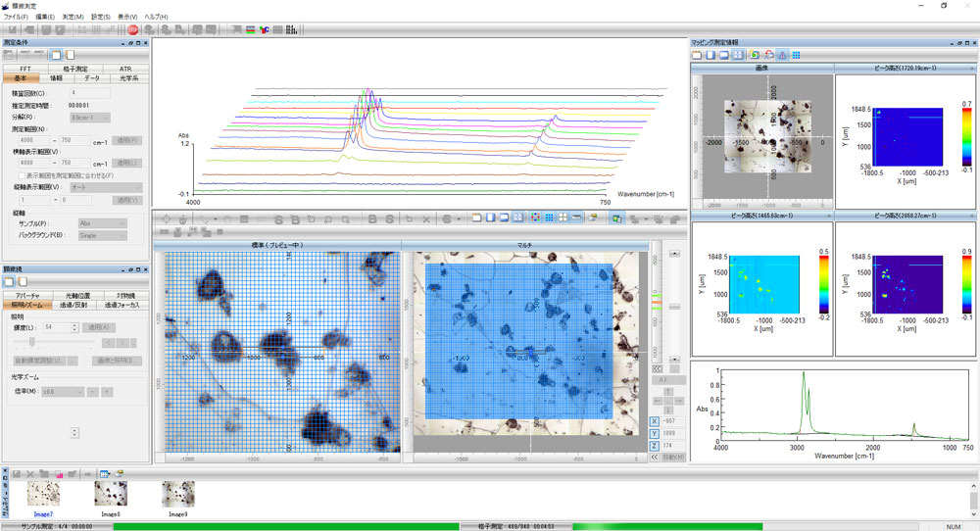Click the 適用 button beside 測定範囲 fields
Image resolution: width=980 pixels, height=531 pixels.
click(x=128, y=140)
